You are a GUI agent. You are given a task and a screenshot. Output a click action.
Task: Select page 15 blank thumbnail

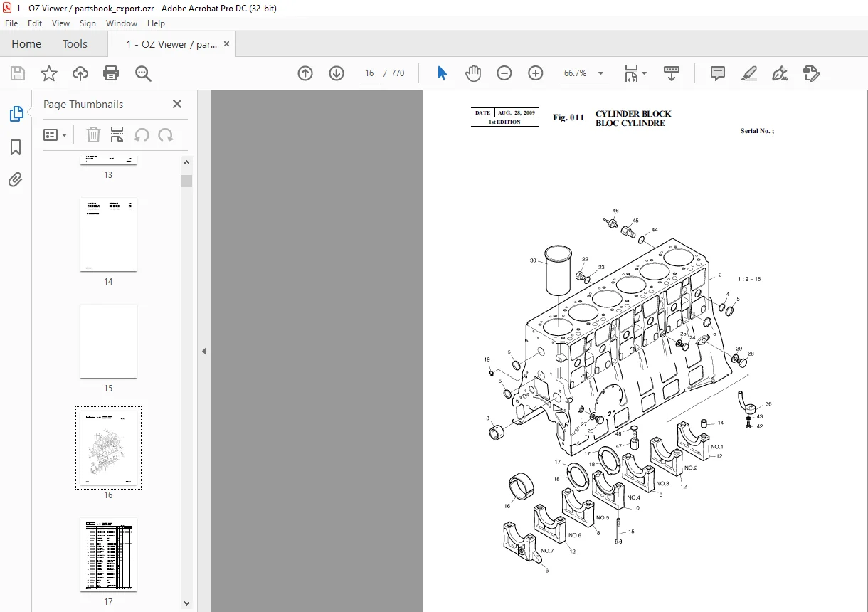(x=108, y=342)
